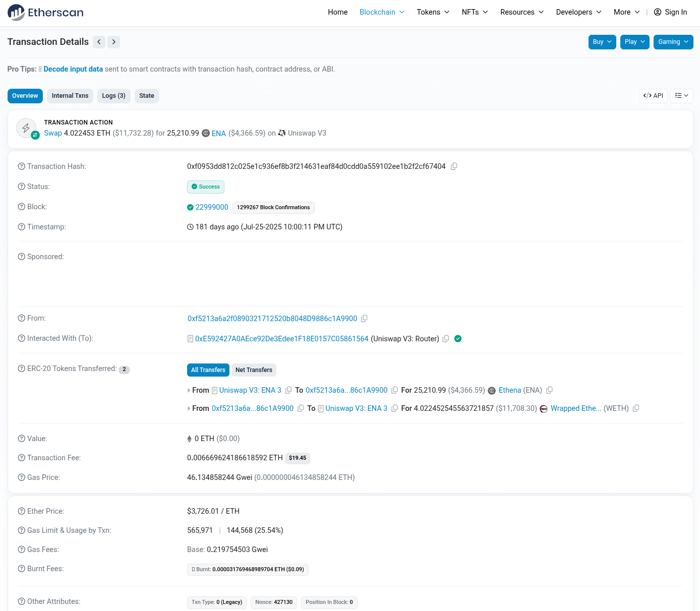This screenshot has width=700, height=611.
Task: Click the 1299267 Block Confirmations badge
Action: pyautogui.click(x=273, y=207)
